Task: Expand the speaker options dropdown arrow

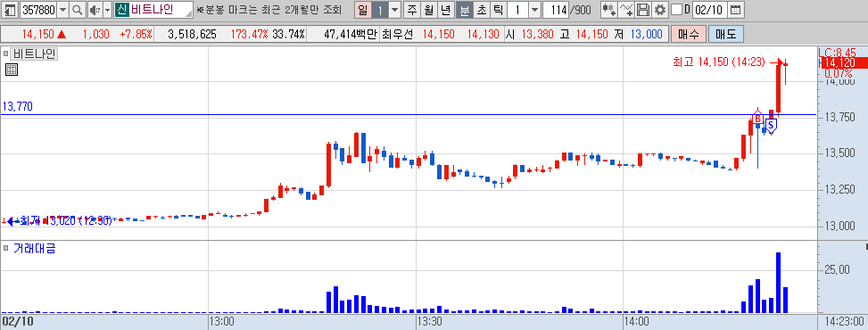Action: (106, 10)
